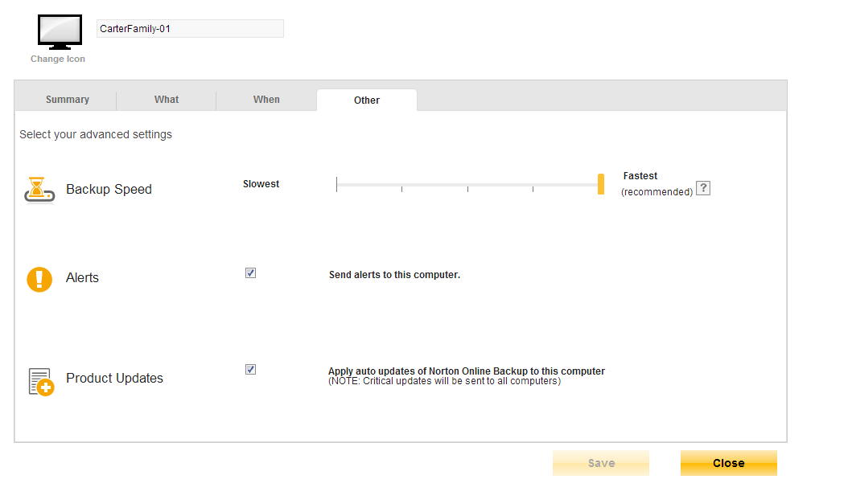
Task: Click the Change Icon link
Action: (58, 59)
